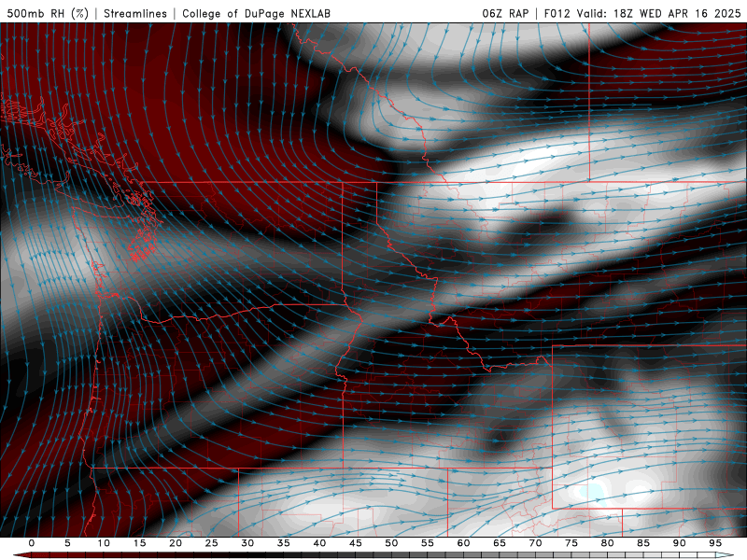
Task: Click the "F012" forecast hour label
Action: (x=557, y=13)
